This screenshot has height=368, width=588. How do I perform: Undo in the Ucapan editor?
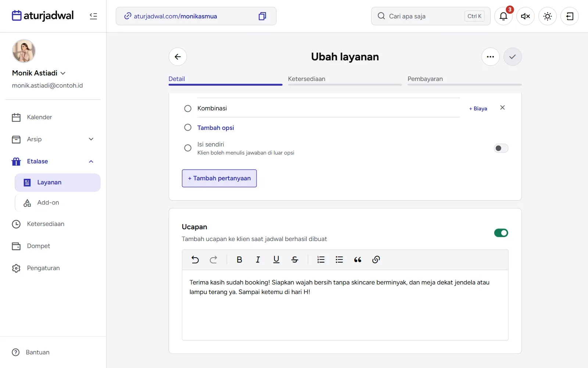pos(195,260)
